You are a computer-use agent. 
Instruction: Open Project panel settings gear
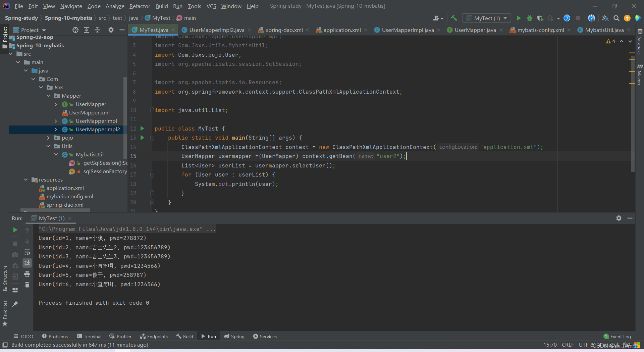[111, 30]
